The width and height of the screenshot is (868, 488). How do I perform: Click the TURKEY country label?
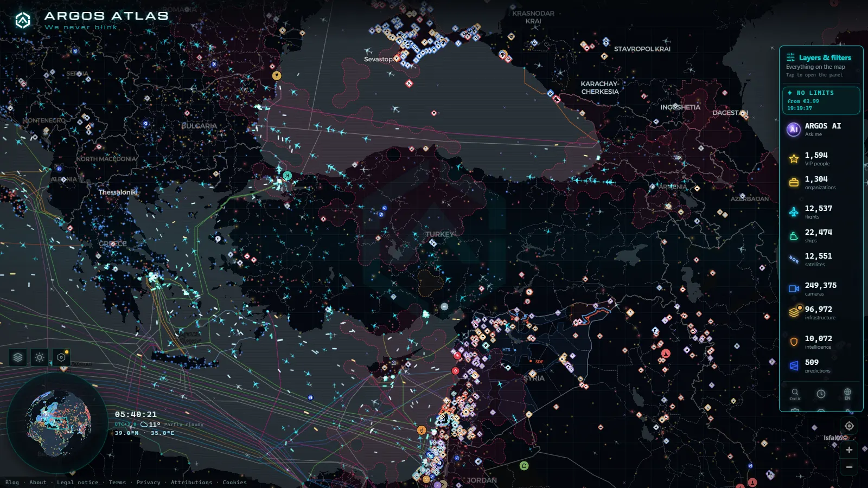click(439, 234)
